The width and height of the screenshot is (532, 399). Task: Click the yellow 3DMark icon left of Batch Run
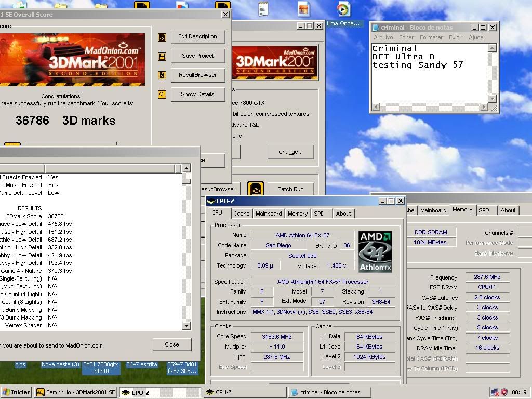coord(256,189)
